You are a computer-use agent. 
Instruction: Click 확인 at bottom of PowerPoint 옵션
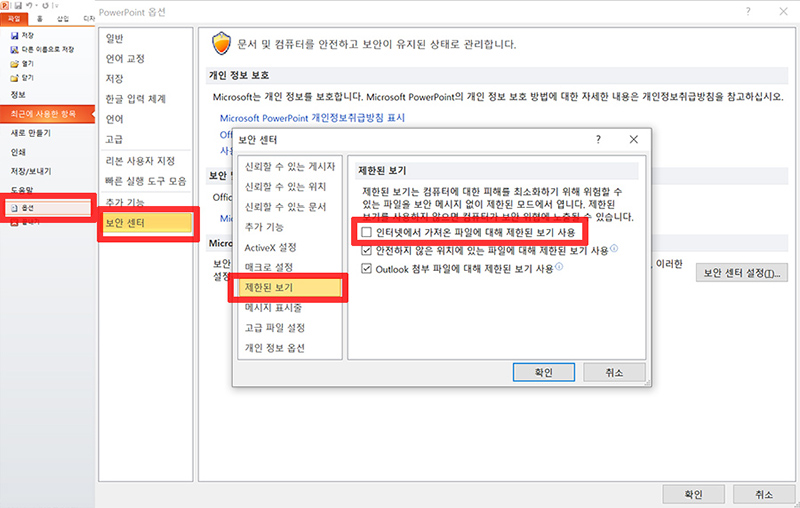click(693, 494)
